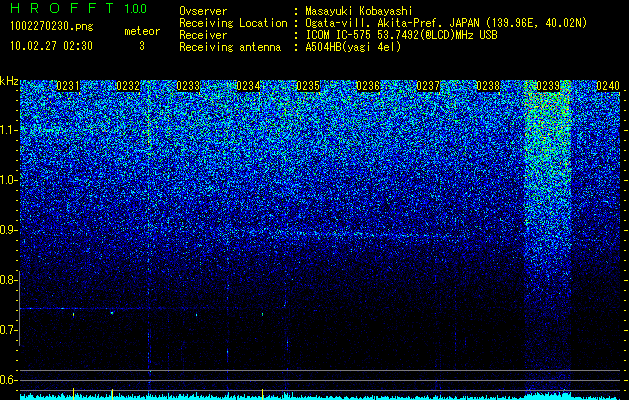Viewport: 629px width, 400px height.
Task: Click the 0.8 kHz axis label
Action: click(x=8, y=280)
